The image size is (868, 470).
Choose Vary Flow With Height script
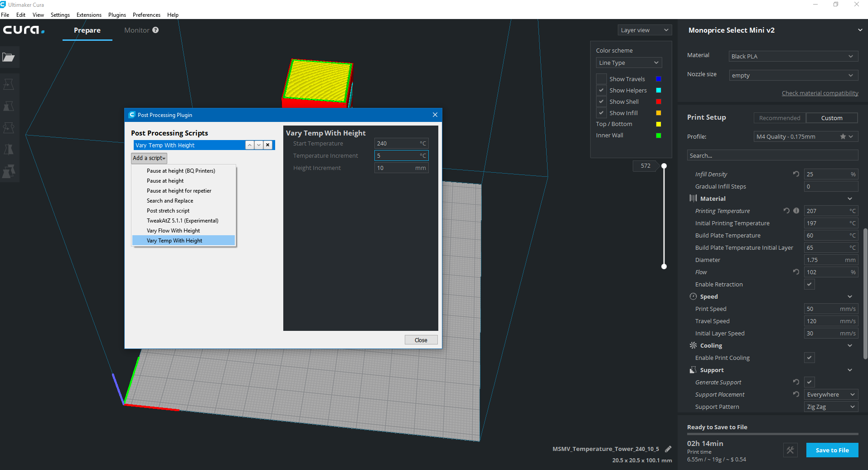coord(184,230)
